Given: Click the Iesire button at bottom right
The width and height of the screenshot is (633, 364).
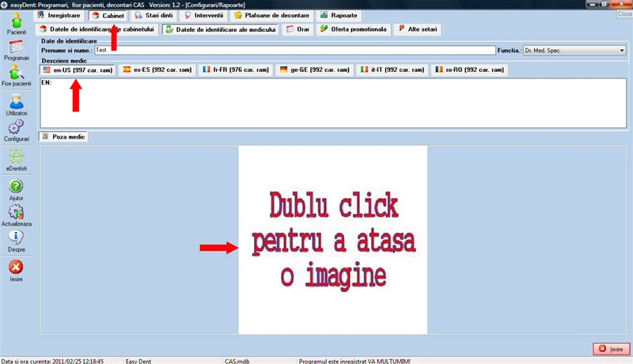Looking at the screenshot, I should point(611,349).
